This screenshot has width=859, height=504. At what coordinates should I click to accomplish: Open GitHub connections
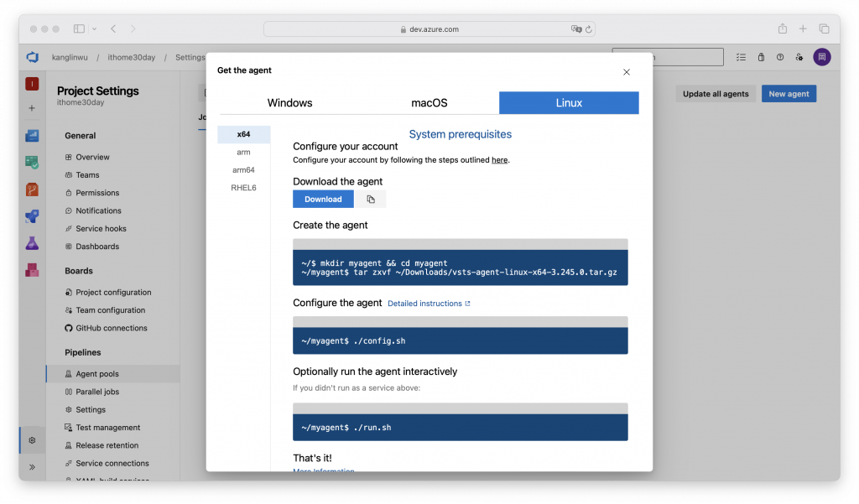coord(113,328)
